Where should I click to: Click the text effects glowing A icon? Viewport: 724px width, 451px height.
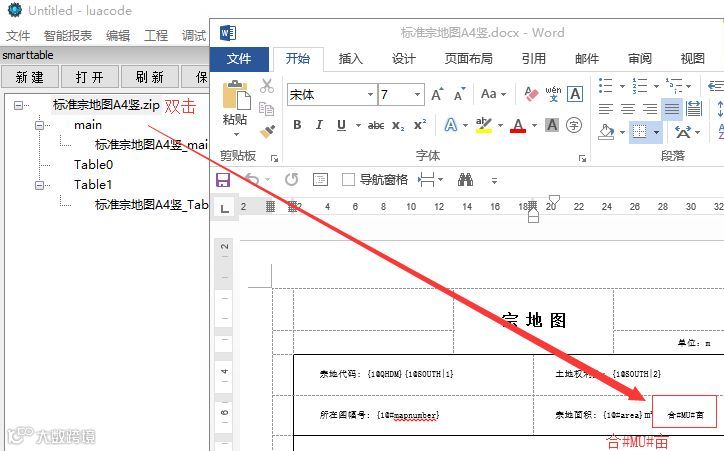pos(451,125)
